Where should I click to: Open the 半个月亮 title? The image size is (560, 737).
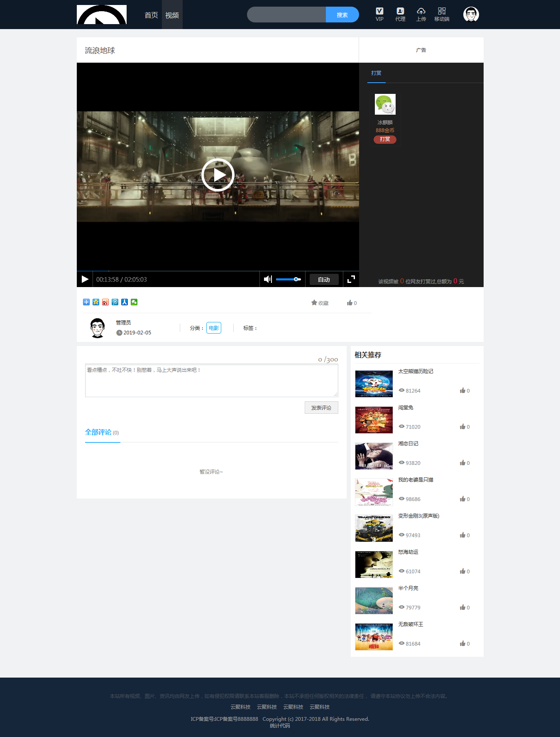(408, 588)
